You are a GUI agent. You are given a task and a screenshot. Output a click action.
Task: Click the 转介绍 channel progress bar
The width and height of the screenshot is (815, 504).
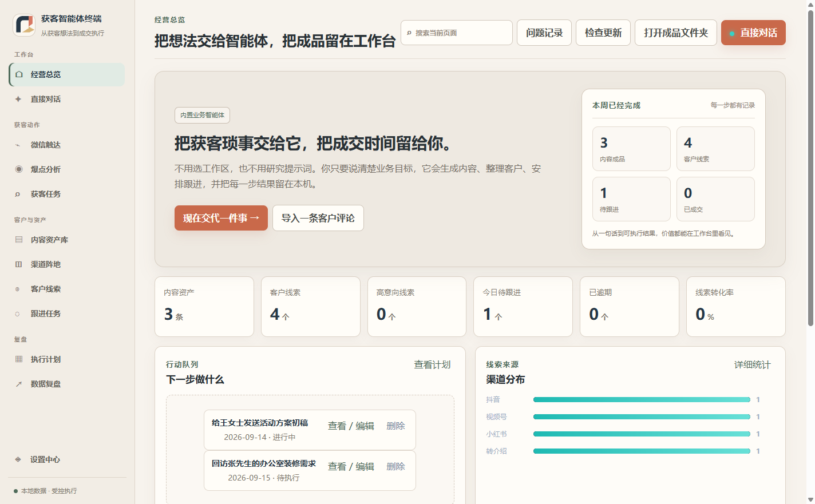[x=642, y=451]
